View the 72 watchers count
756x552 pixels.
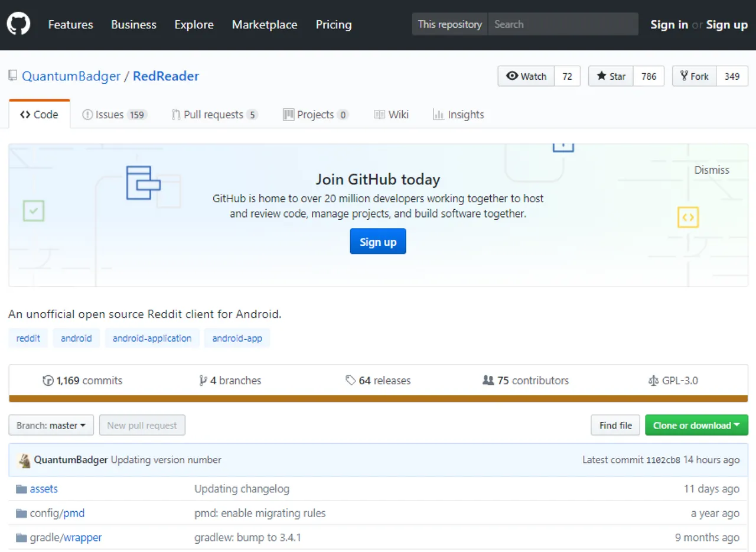point(568,76)
